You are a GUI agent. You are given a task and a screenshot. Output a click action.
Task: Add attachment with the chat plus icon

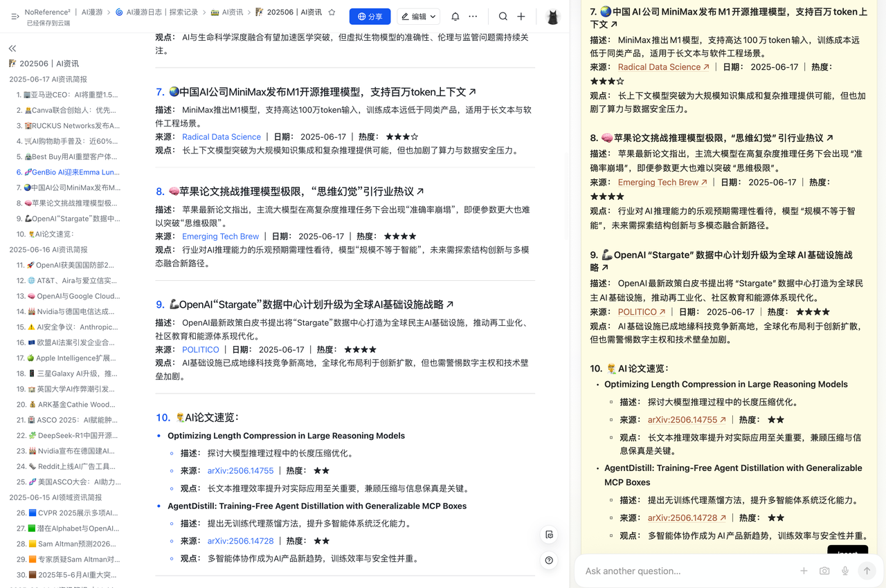click(804, 571)
